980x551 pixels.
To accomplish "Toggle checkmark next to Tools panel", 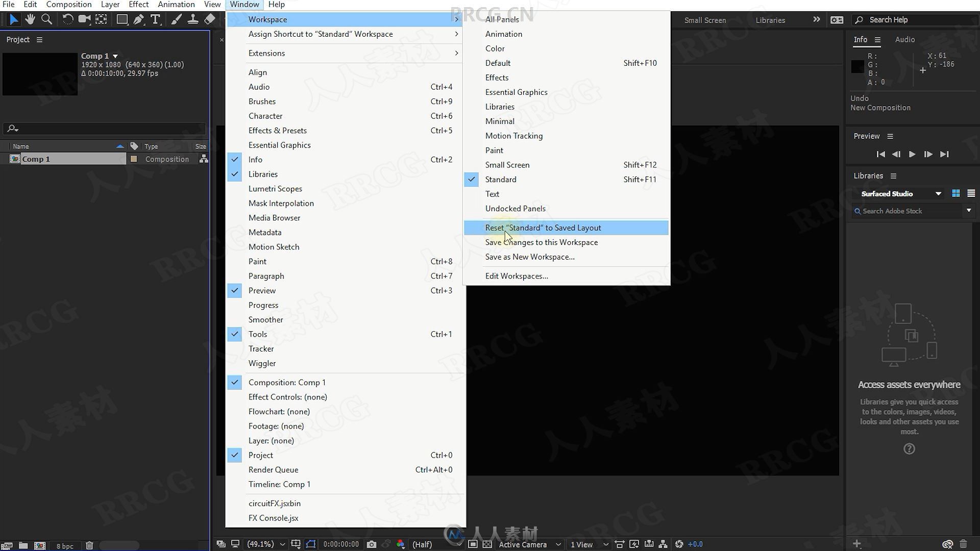I will click(234, 334).
